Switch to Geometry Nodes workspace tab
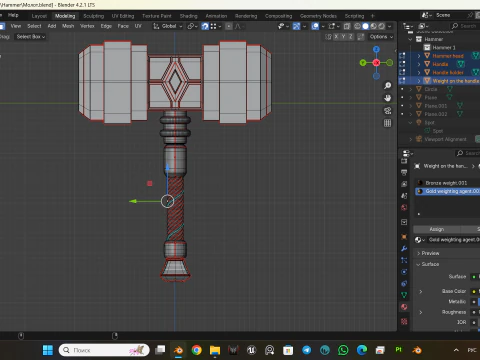The width and height of the screenshot is (480, 360). coord(318,16)
